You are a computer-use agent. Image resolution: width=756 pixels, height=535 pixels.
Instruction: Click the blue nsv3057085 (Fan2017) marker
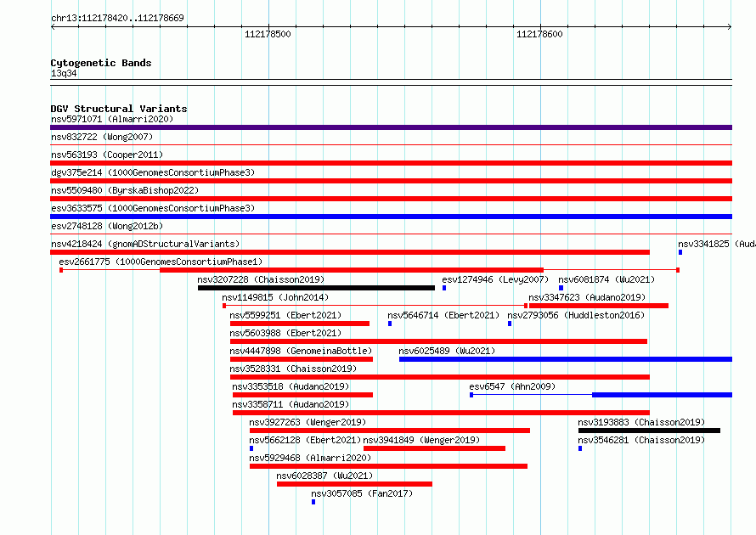(313, 502)
